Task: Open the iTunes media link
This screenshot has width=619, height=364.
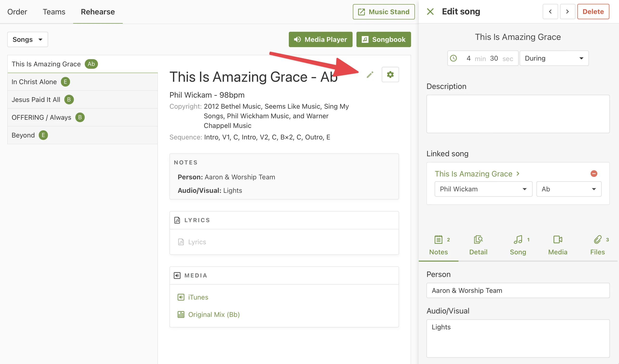Action: coord(198,297)
